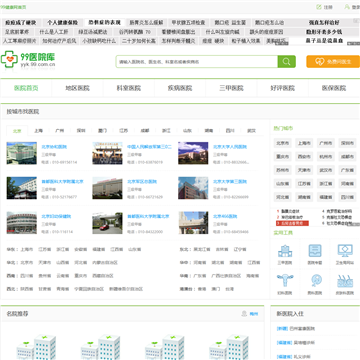Click the hospital search input field
This screenshot has width=360, height=360.
(x=197, y=62)
